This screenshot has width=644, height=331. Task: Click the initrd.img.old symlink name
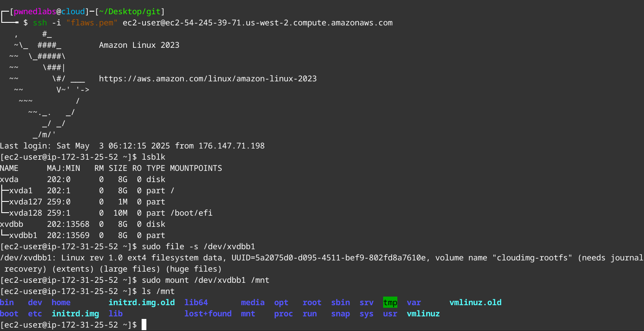coord(142,303)
